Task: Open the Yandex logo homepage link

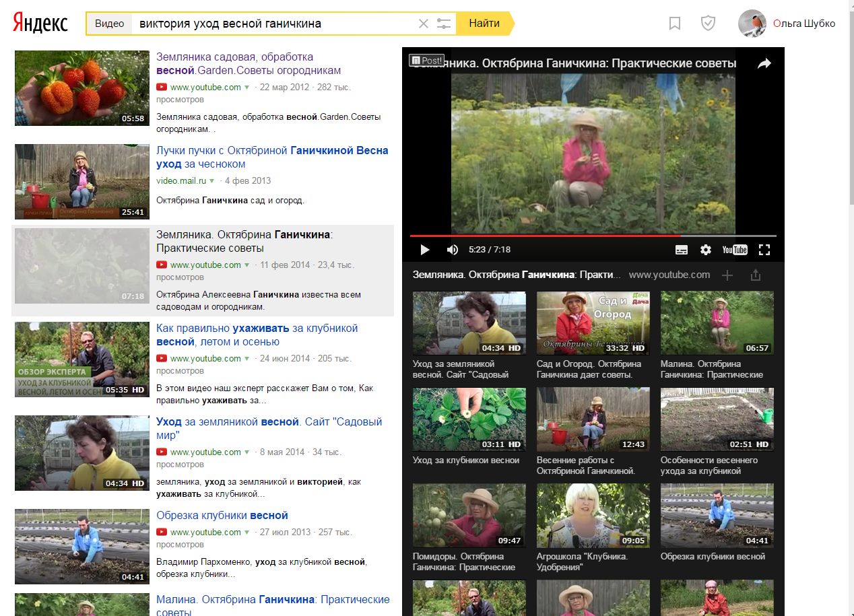Action: (40, 24)
